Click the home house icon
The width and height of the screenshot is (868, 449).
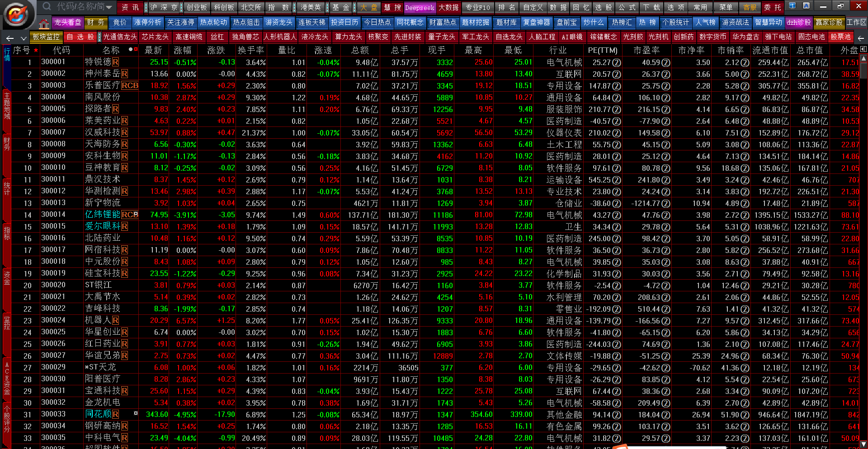pyautogui.click(x=44, y=23)
